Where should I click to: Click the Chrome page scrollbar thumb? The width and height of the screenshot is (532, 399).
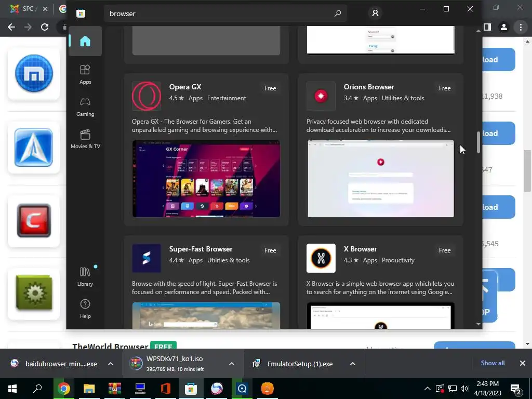[527, 170]
